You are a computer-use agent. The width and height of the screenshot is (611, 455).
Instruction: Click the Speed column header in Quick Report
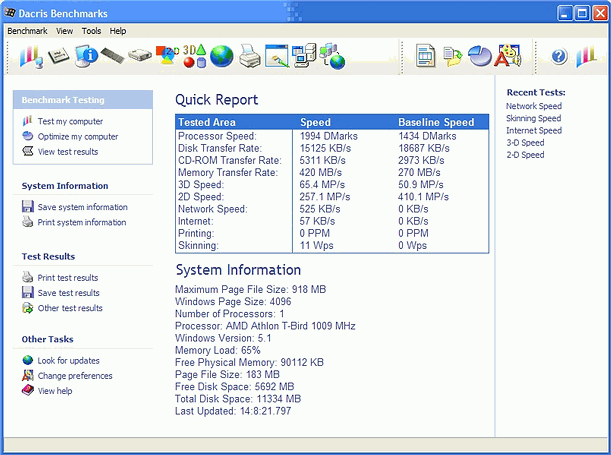315,122
